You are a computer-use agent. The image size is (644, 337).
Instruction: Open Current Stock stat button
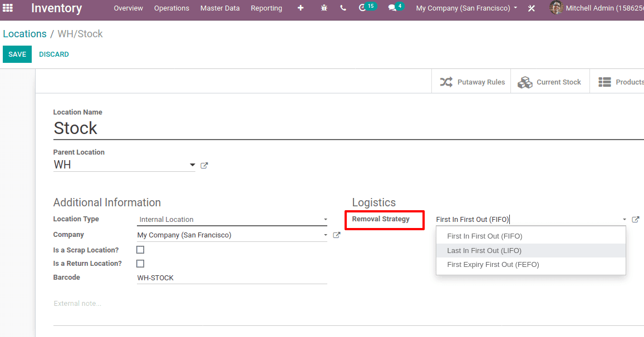click(x=550, y=82)
